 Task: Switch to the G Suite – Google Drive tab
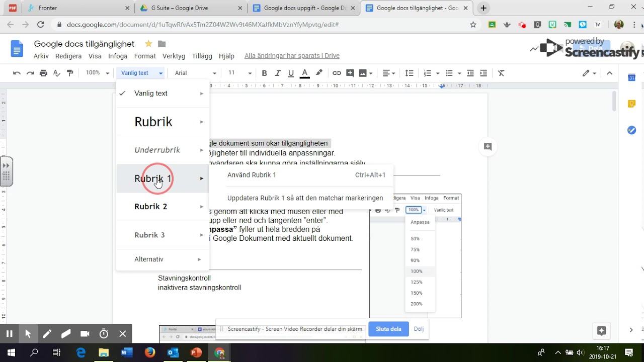point(191,8)
